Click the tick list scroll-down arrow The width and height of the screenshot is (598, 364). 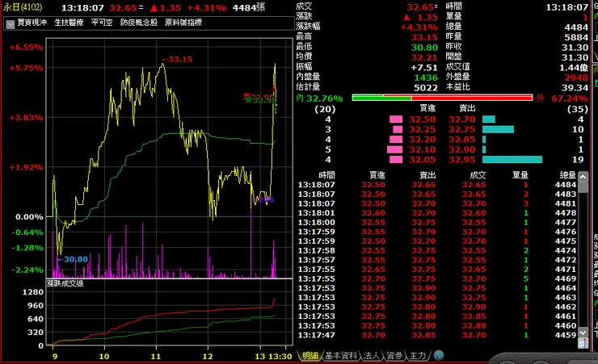click(583, 332)
